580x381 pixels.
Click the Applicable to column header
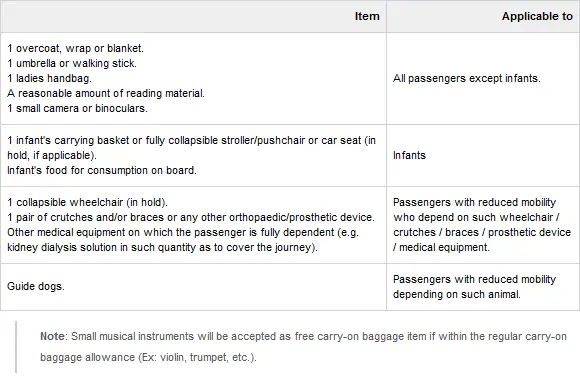coord(537,16)
